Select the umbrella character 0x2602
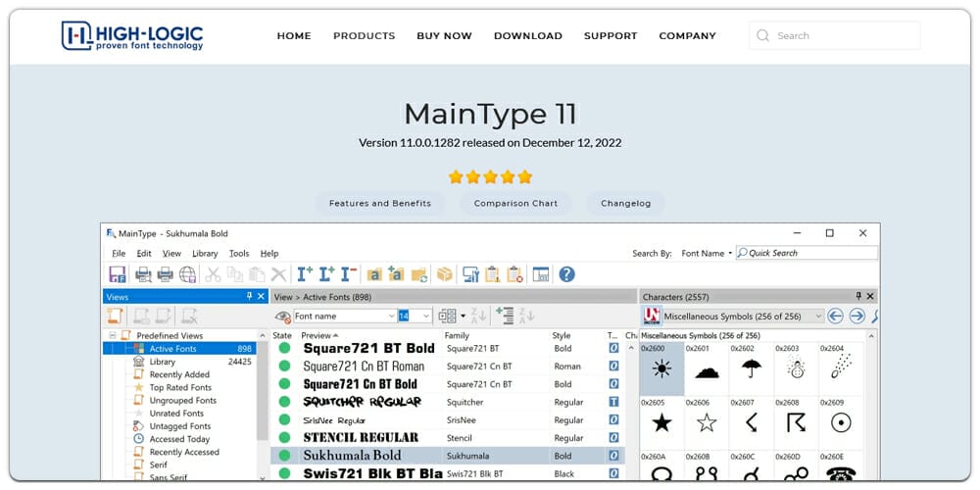This screenshot has height=490, width=980. pyautogui.click(x=752, y=369)
